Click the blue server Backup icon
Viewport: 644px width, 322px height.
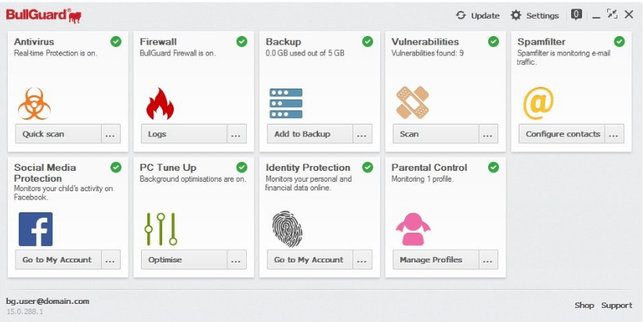[286, 103]
